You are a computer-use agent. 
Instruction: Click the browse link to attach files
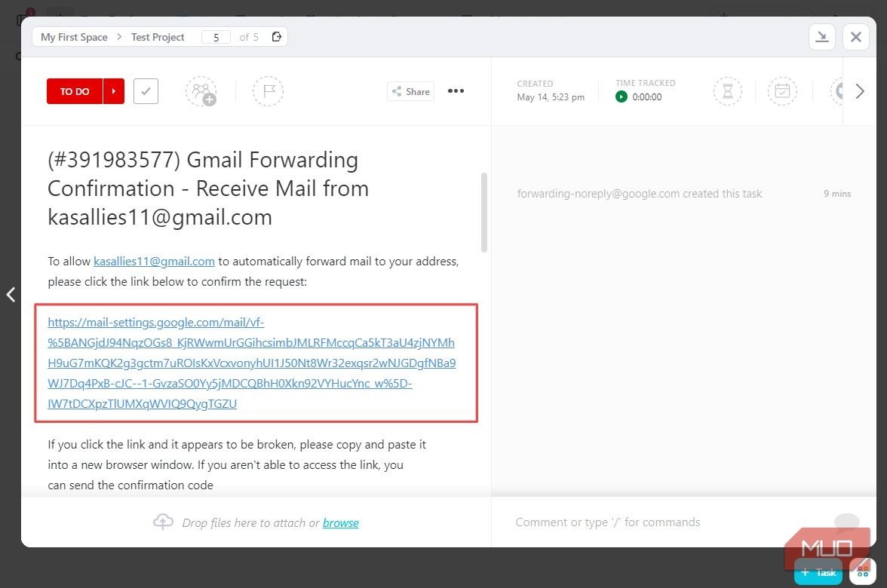[x=341, y=523]
